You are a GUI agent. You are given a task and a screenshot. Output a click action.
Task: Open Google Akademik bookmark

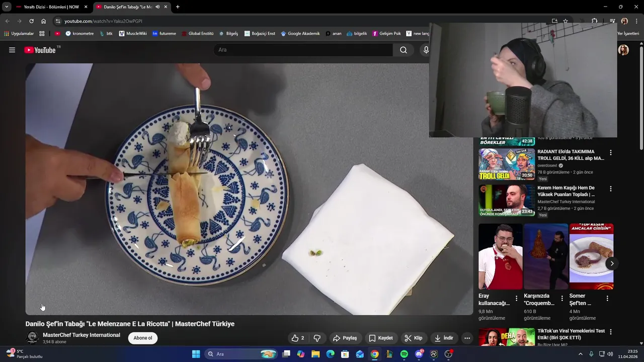pyautogui.click(x=300, y=34)
